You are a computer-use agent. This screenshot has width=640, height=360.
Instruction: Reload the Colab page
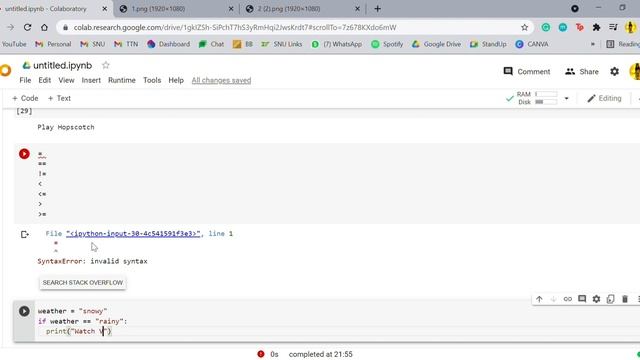click(27, 27)
